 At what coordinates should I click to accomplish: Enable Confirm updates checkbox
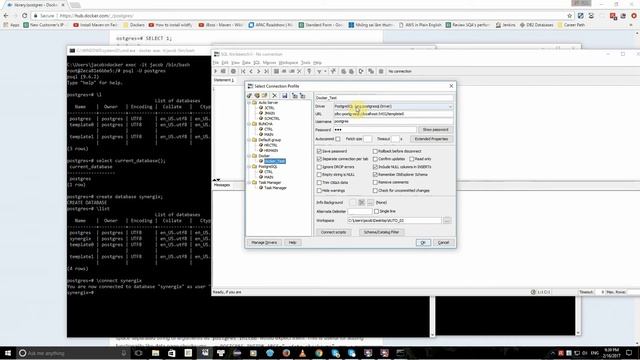point(375,159)
